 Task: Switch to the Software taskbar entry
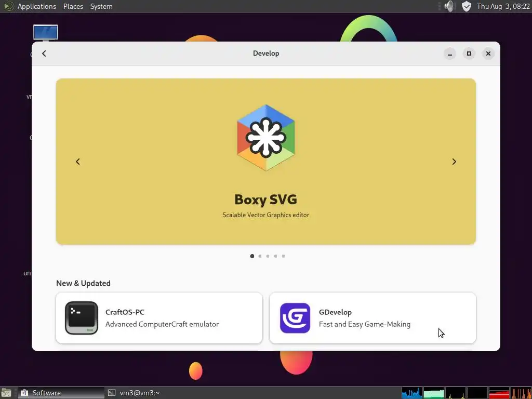[61, 393]
